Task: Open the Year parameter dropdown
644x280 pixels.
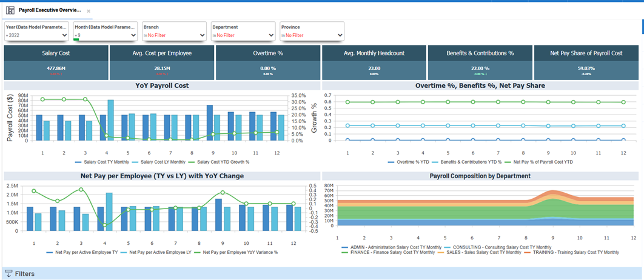Action: pyautogui.click(x=65, y=35)
